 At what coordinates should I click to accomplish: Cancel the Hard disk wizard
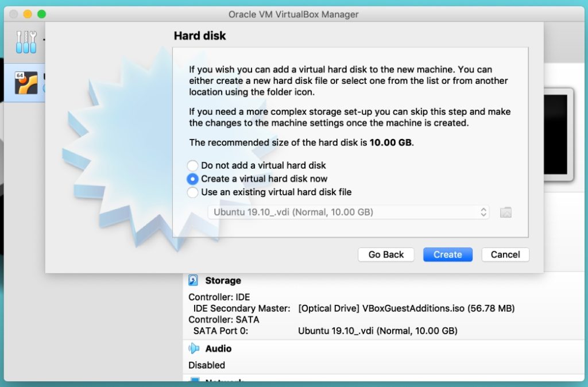tap(505, 254)
